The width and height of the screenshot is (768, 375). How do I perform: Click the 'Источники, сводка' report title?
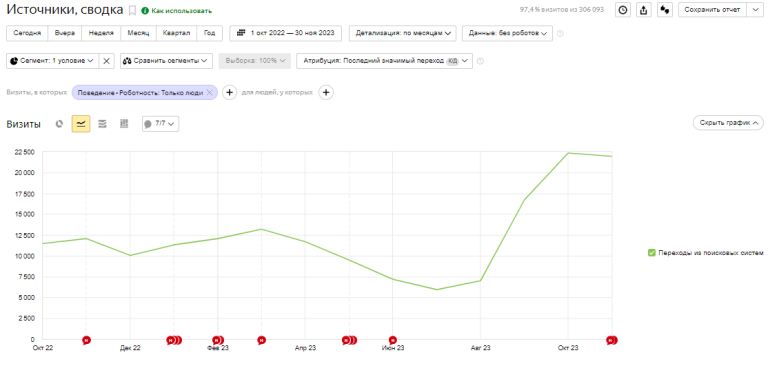coord(65,10)
